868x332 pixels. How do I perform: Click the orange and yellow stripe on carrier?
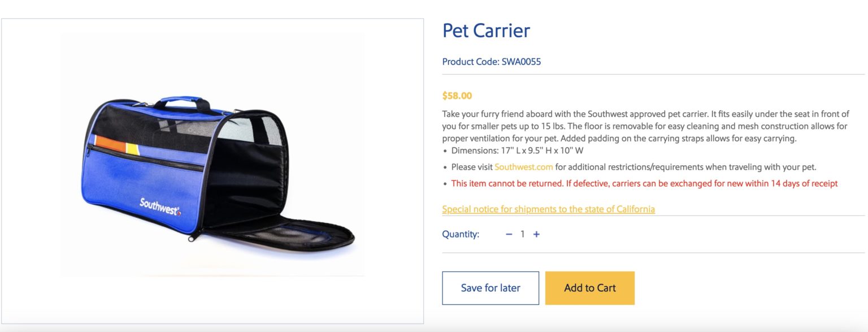(116, 145)
